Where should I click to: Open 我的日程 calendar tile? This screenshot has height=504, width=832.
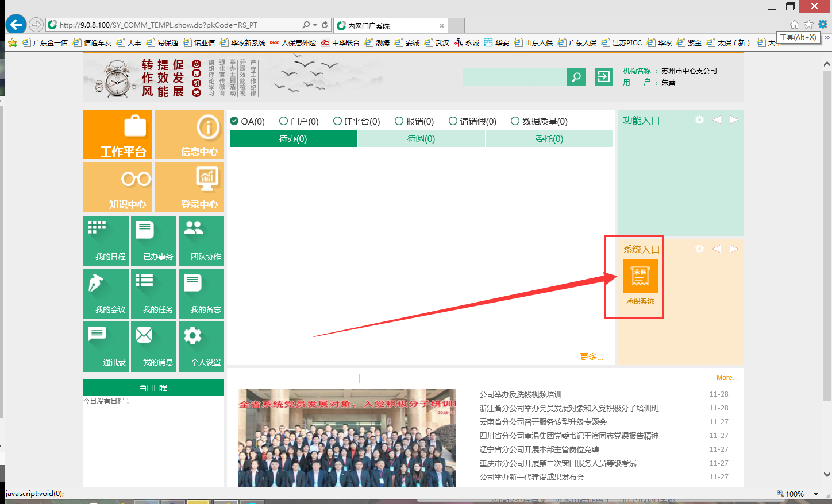click(106, 241)
